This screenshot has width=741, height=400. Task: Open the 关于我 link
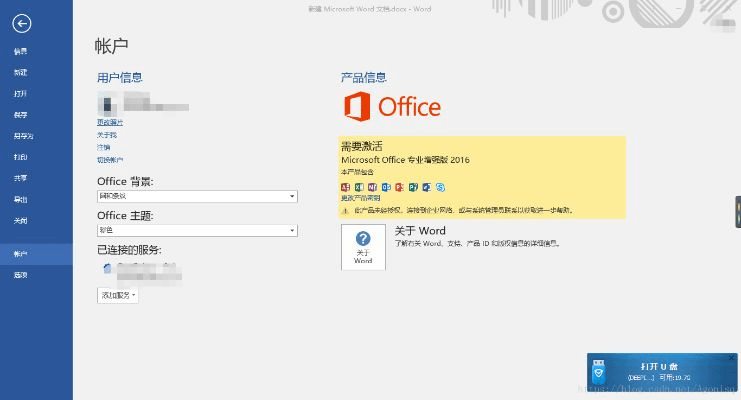coord(107,135)
